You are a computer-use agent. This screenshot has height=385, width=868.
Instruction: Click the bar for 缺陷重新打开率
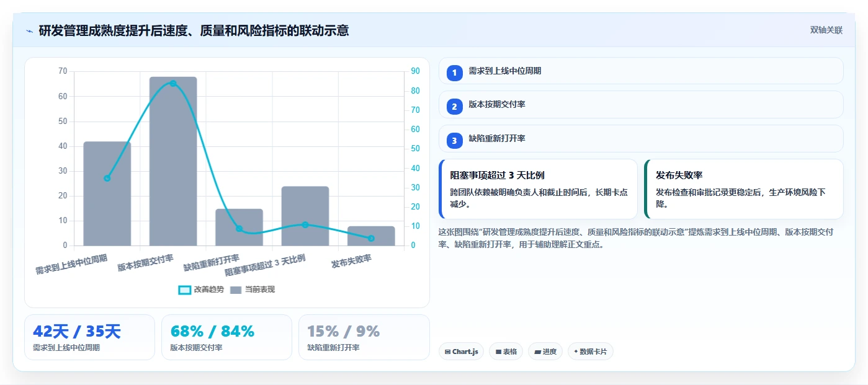coord(239,227)
